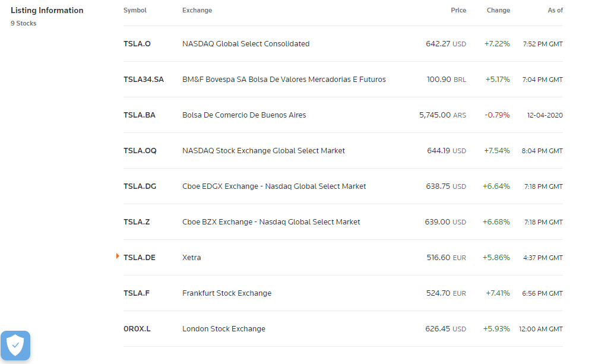The width and height of the screenshot is (595, 364).
Task: Select the TSLA.Z Cboe BZX row
Action: (x=135, y=221)
